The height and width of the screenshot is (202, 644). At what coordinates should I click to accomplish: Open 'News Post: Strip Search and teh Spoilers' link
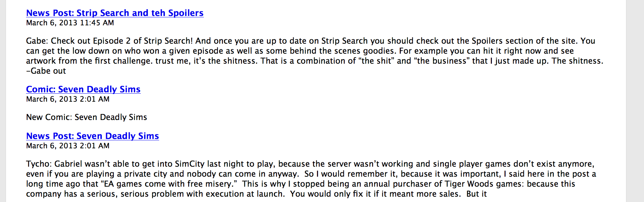pos(115,13)
